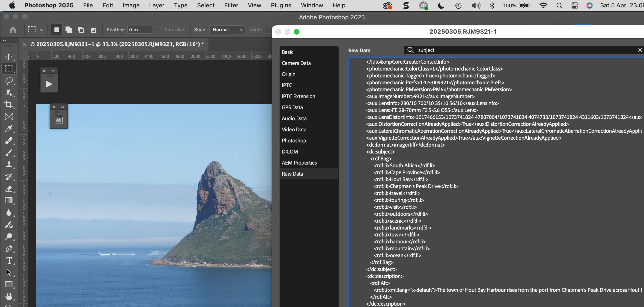The height and width of the screenshot is (307, 644).
Task: Clear the subject search with the X
Action: click(x=640, y=50)
